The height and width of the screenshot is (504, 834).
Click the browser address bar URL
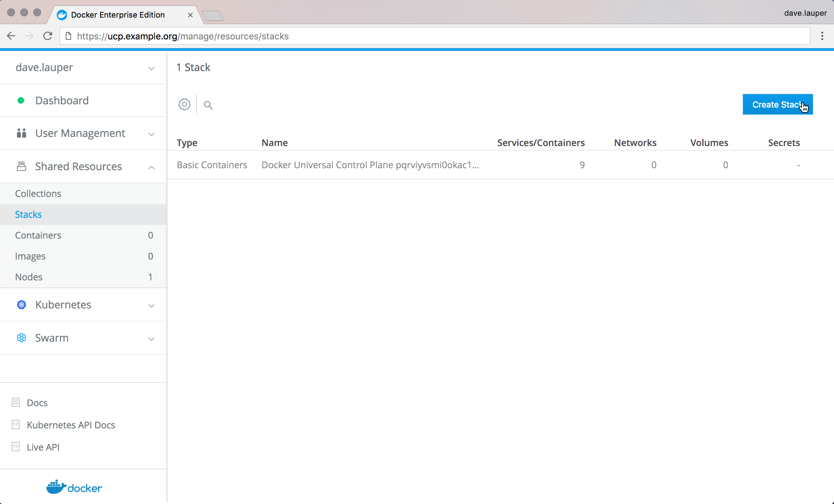183,36
